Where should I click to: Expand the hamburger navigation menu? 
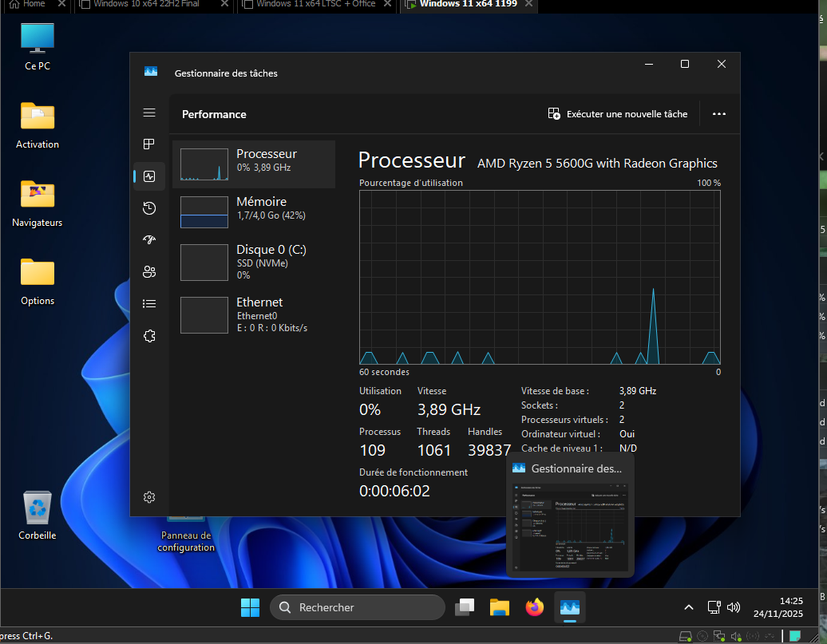pos(148,113)
